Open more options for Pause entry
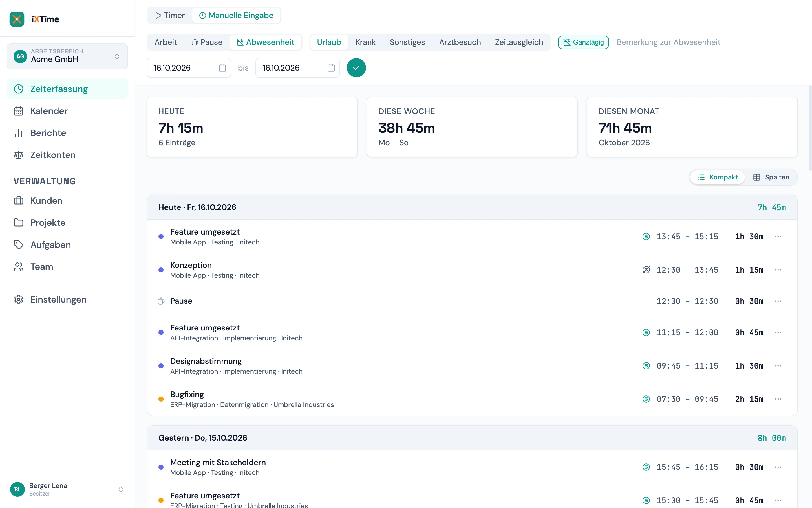The width and height of the screenshot is (812, 508). pyautogui.click(x=778, y=301)
